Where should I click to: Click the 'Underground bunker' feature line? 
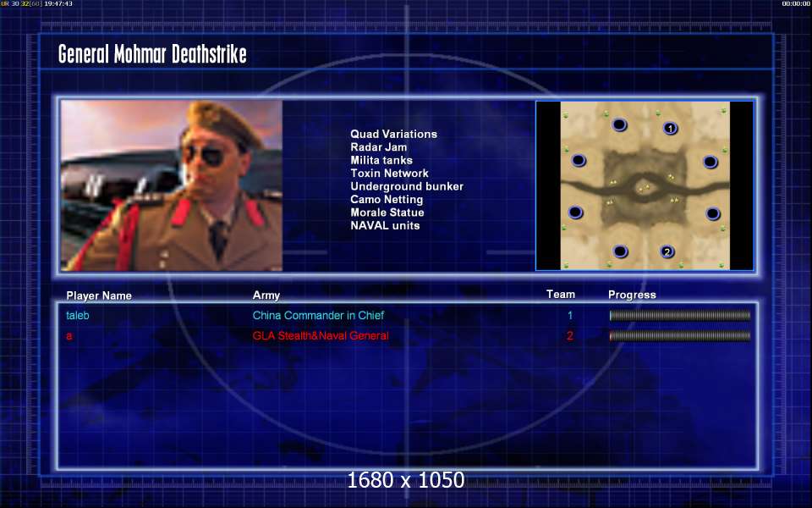[x=407, y=186]
